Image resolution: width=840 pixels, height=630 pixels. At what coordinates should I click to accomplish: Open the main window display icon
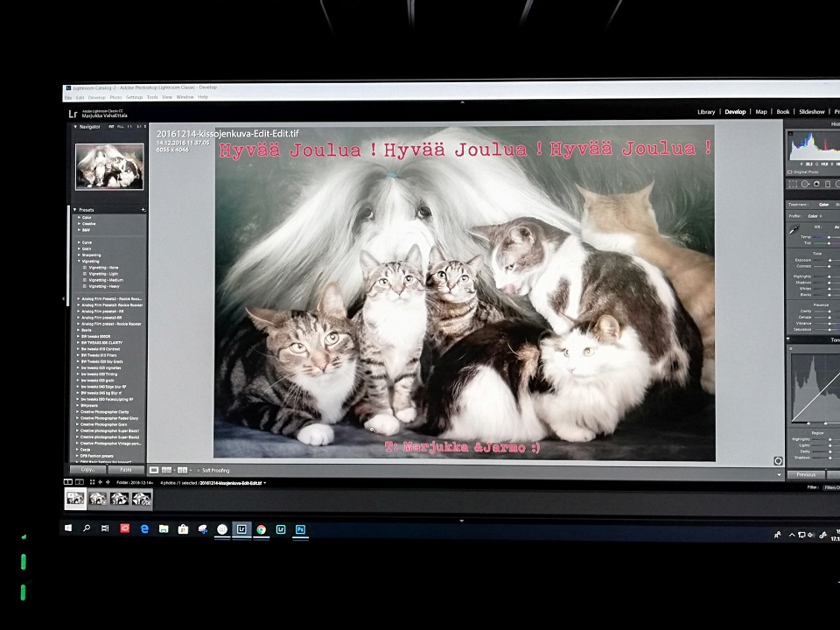point(68,482)
